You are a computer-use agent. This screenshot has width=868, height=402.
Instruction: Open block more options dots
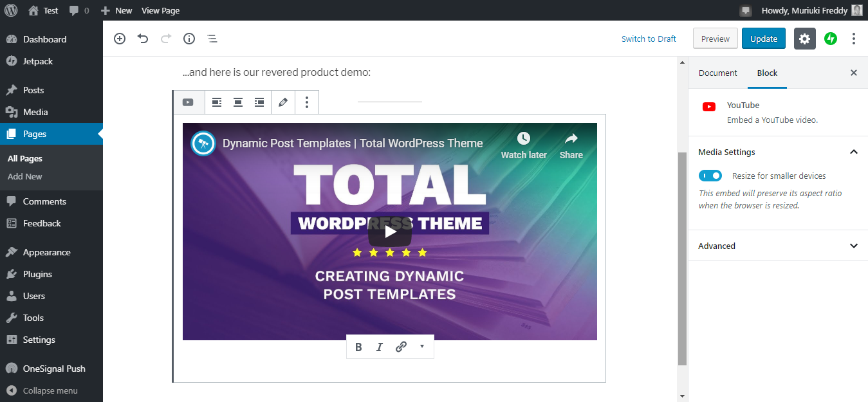pyautogui.click(x=307, y=102)
